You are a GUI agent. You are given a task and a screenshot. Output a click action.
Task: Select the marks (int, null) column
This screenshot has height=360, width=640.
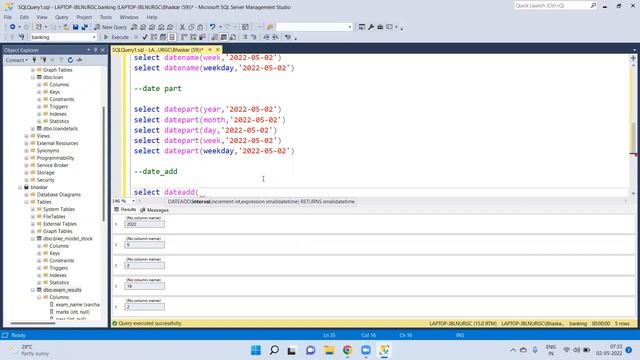(72, 312)
